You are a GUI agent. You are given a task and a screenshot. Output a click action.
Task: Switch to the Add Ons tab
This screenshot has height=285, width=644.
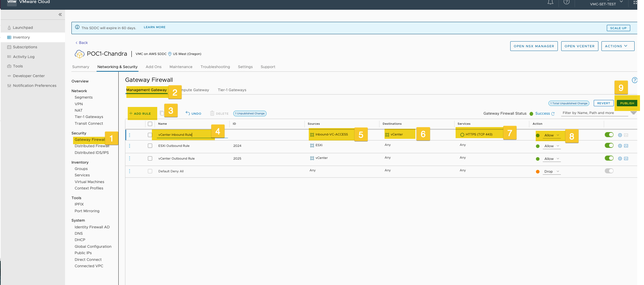(154, 67)
